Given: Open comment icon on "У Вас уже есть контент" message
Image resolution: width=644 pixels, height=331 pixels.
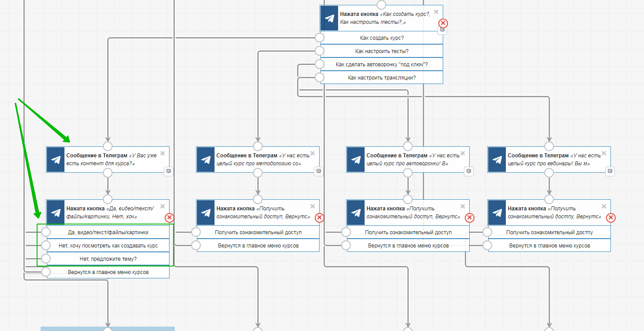Looking at the screenshot, I should pos(169,171).
